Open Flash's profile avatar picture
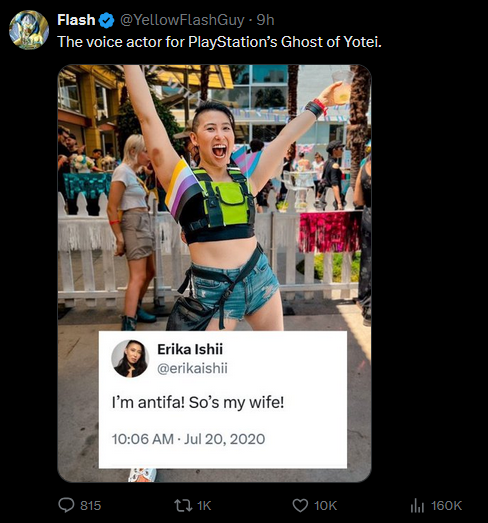 [29, 30]
